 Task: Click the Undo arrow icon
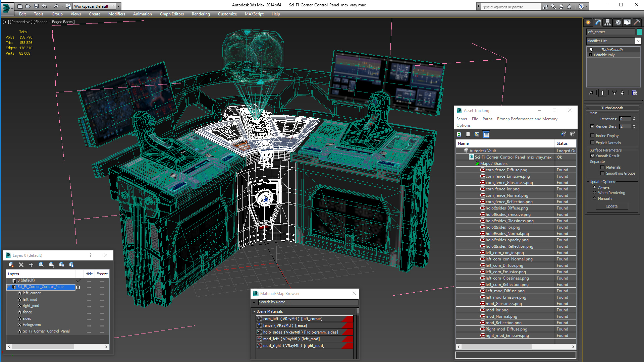point(44,6)
